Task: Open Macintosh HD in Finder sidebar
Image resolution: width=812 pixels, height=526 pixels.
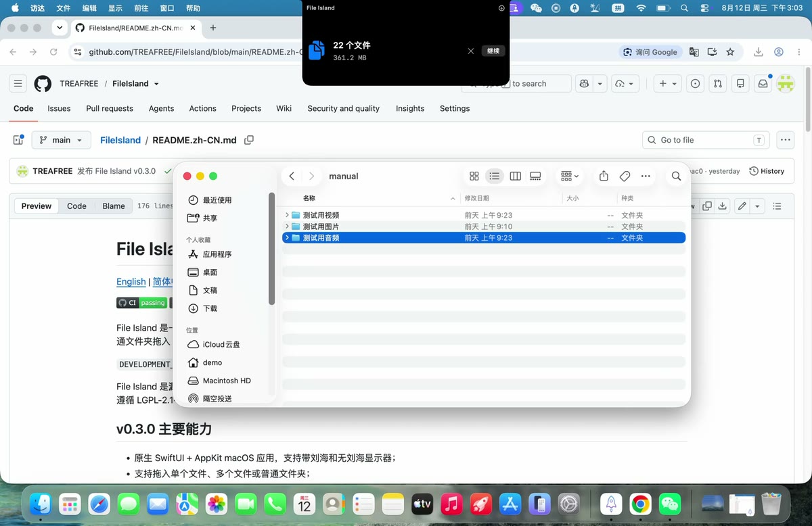Action: (x=226, y=381)
